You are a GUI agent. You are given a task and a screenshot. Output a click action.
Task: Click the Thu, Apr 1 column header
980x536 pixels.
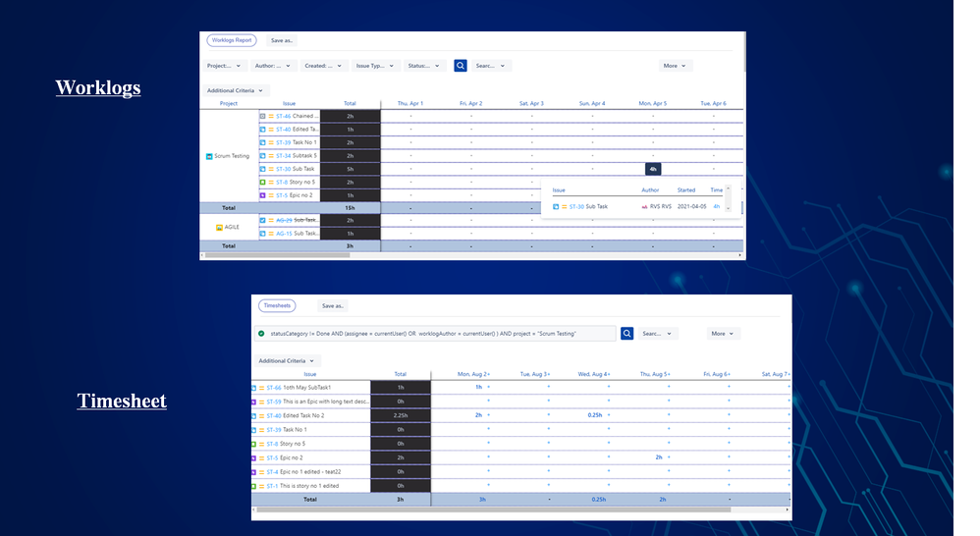tap(410, 104)
